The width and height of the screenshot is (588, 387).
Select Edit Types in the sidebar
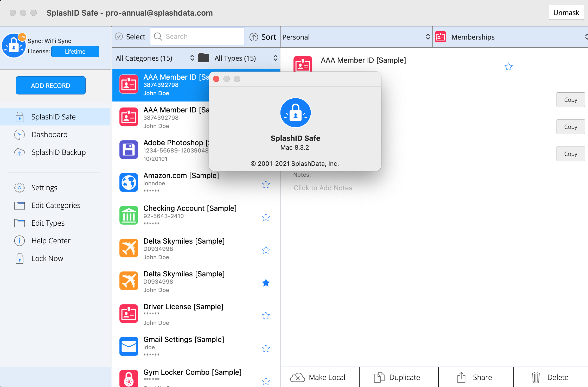(48, 223)
